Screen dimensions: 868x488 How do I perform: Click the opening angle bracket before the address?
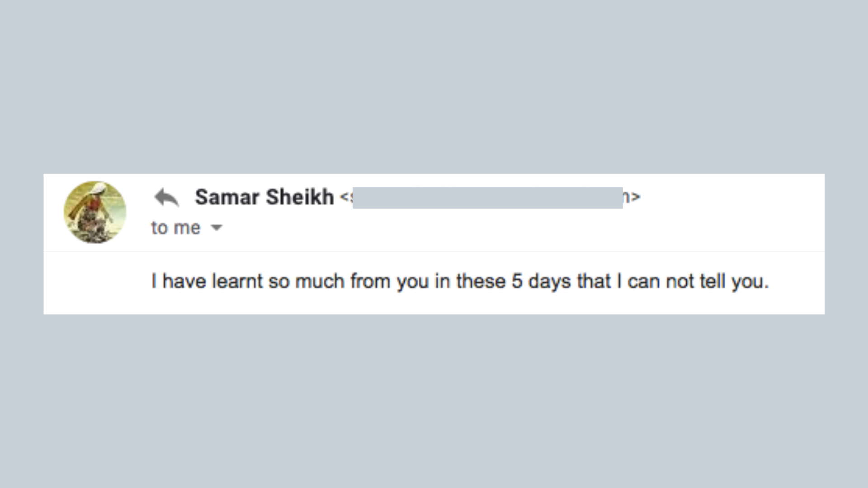pyautogui.click(x=344, y=197)
